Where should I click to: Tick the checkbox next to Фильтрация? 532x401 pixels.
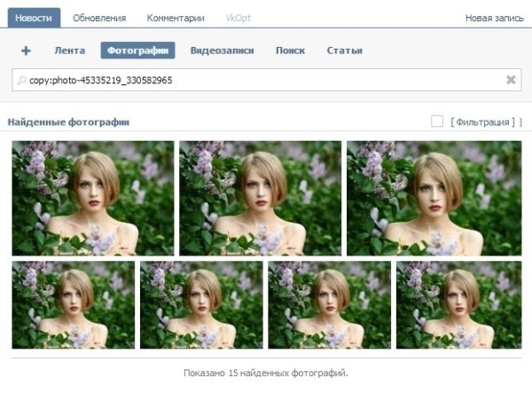pos(437,122)
